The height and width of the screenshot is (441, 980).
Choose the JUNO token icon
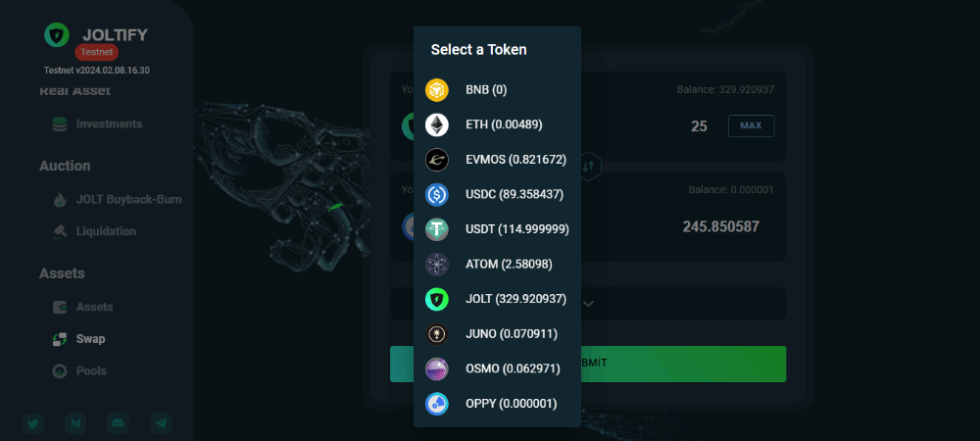[437, 334]
